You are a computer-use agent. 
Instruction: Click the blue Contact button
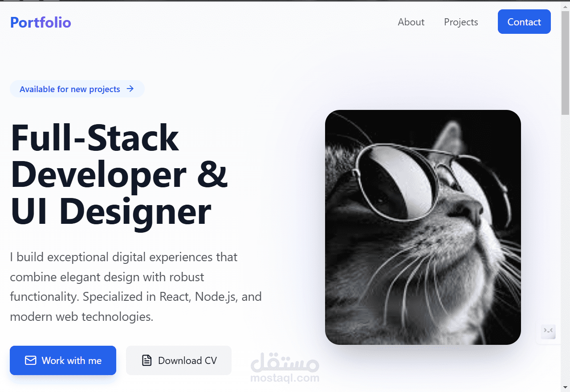[x=524, y=22]
